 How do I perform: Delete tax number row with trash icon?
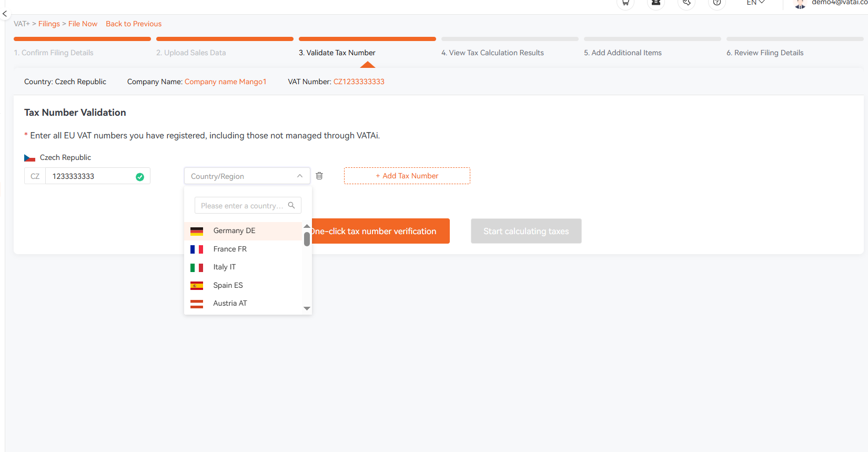click(x=319, y=176)
